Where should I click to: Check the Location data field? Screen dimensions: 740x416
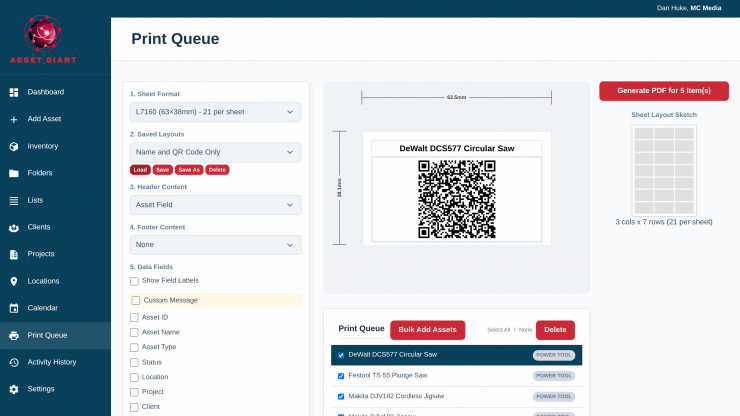134,377
